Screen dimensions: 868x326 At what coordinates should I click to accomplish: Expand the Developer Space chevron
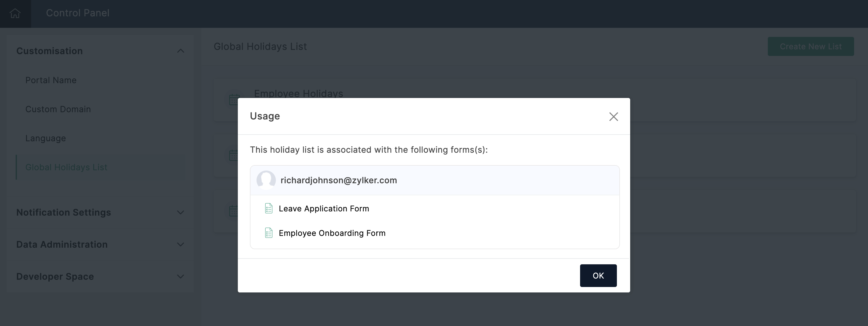pyautogui.click(x=180, y=276)
